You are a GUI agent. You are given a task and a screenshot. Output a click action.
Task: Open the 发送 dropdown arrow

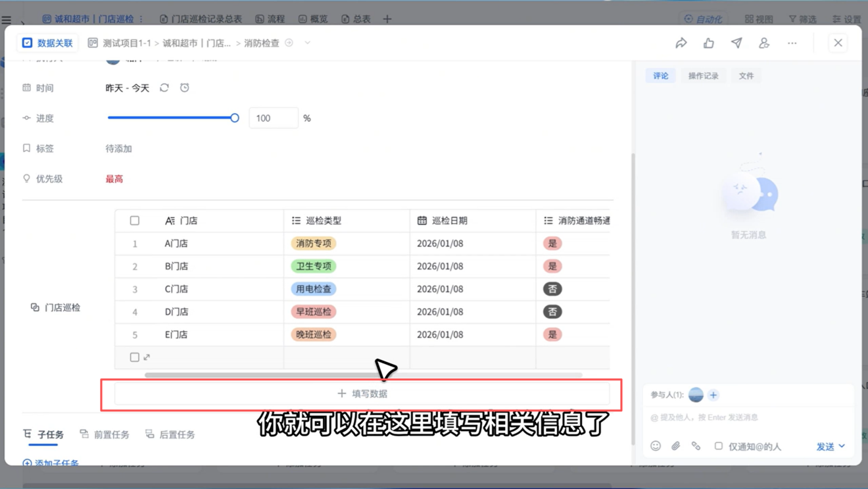[842, 446]
